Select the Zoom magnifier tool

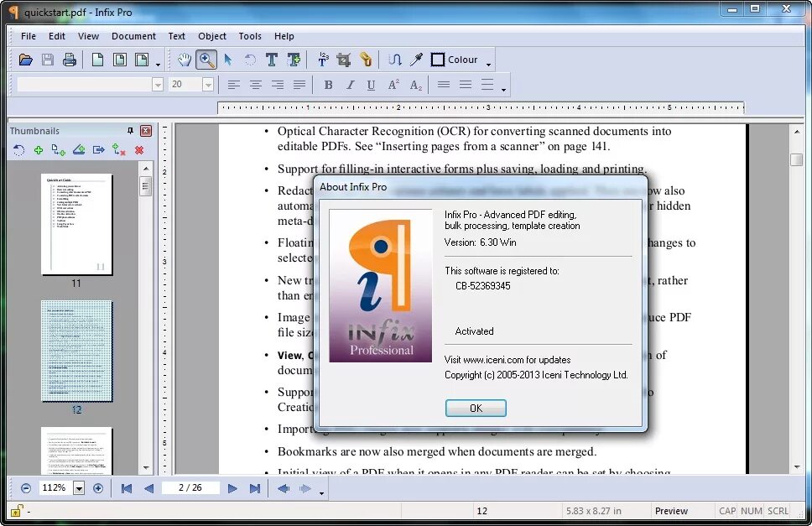point(206,60)
